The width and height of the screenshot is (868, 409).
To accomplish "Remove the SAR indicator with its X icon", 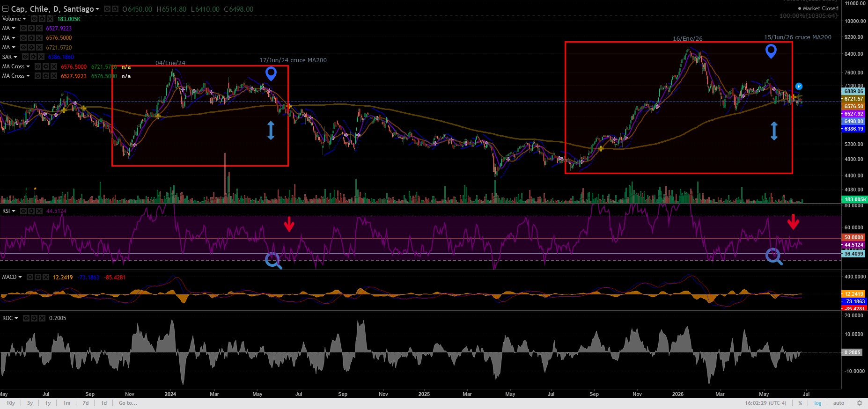I will 41,57.
